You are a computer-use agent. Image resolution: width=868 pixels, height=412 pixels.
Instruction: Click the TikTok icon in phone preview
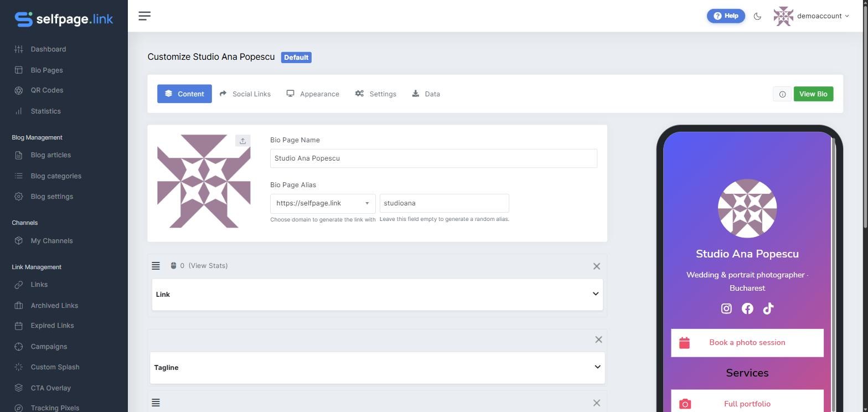point(768,308)
